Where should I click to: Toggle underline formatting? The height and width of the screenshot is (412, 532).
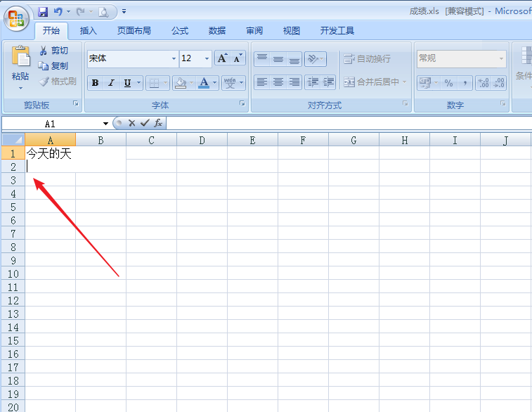(128, 83)
